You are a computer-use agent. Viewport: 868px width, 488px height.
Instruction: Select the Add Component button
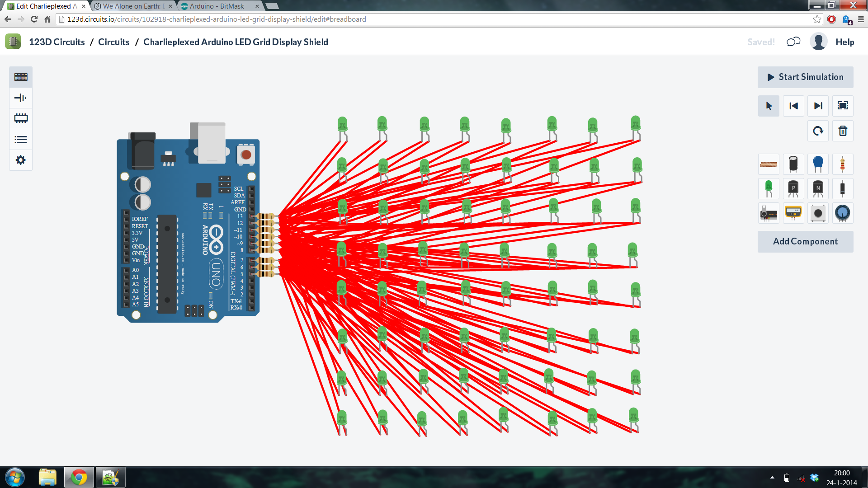point(805,241)
